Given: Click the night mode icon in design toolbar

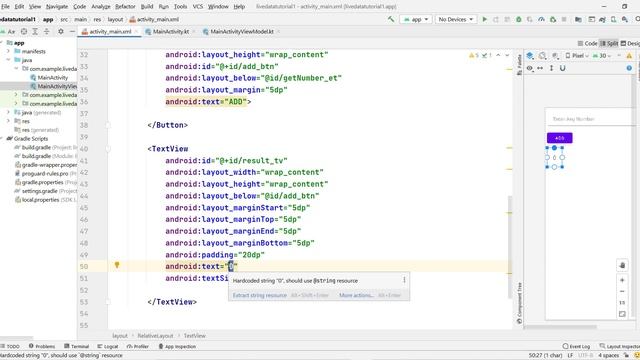Looking at the screenshot, I should point(555,56).
